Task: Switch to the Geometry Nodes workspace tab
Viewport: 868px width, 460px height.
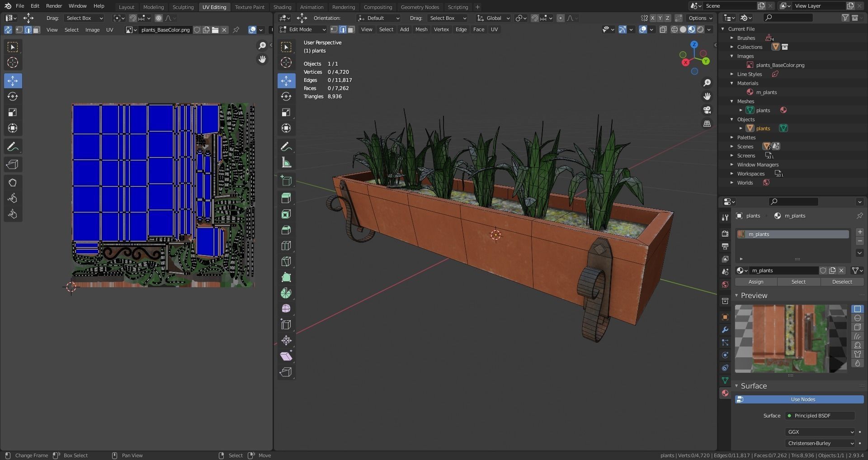Action: tap(420, 7)
